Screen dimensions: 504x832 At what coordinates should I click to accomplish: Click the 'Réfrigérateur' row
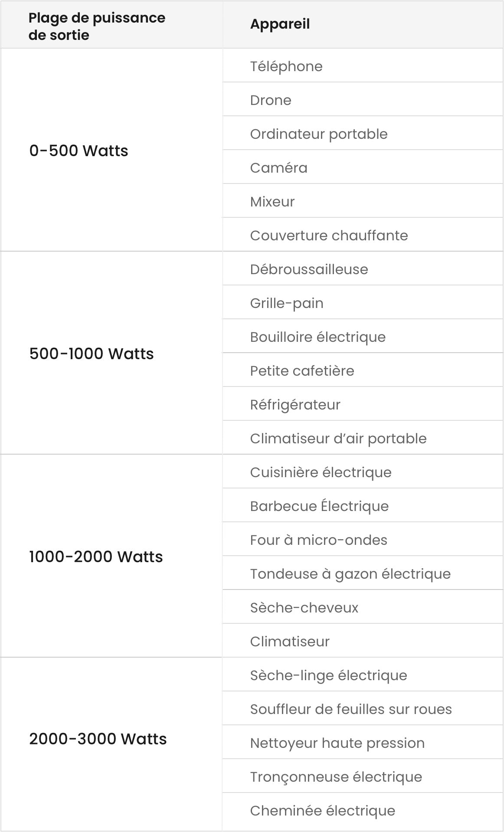pos(295,405)
